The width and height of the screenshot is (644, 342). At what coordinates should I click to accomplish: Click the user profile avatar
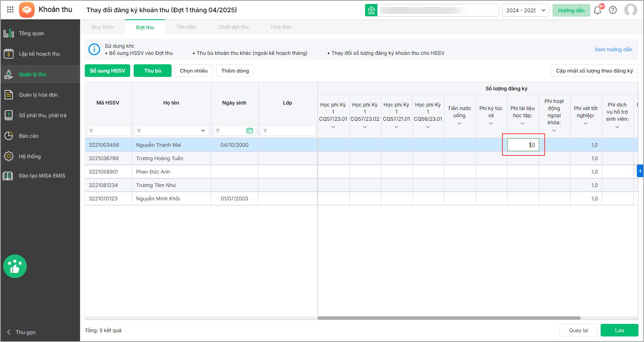(x=630, y=10)
